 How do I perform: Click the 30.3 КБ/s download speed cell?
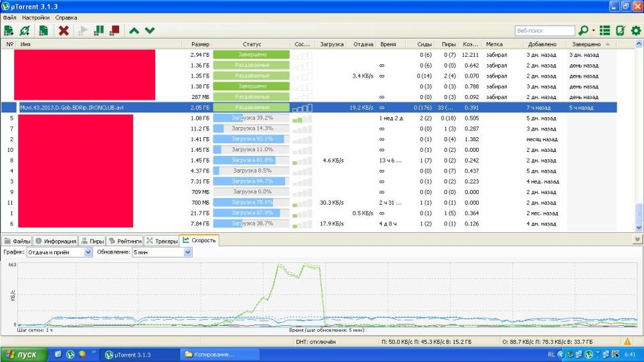point(331,203)
